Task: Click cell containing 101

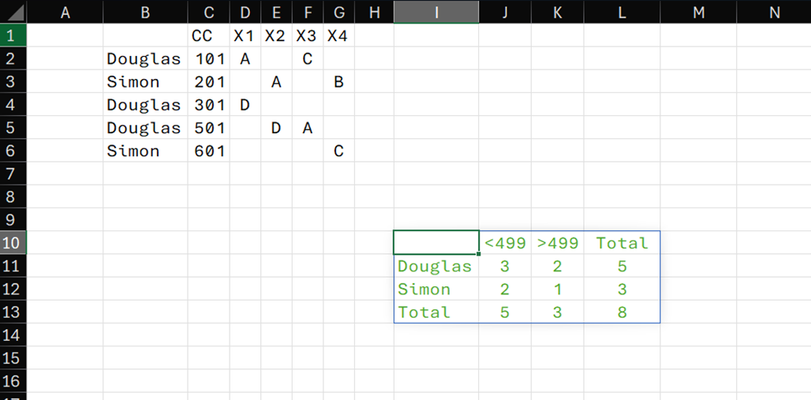Action: pyautogui.click(x=208, y=58)
